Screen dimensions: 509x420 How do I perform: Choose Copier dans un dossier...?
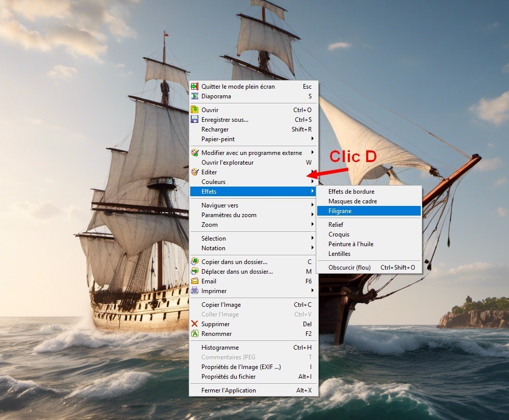[253, 261]
